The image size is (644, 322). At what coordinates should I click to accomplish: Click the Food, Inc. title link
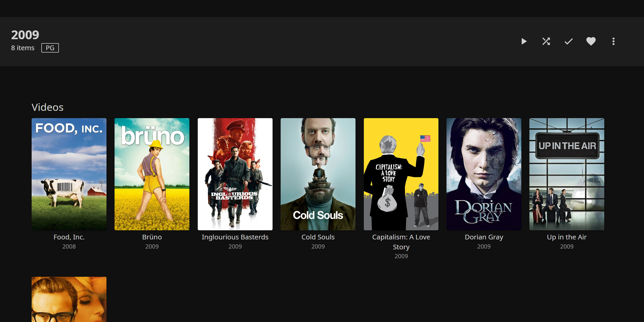(x=69, y=237)
